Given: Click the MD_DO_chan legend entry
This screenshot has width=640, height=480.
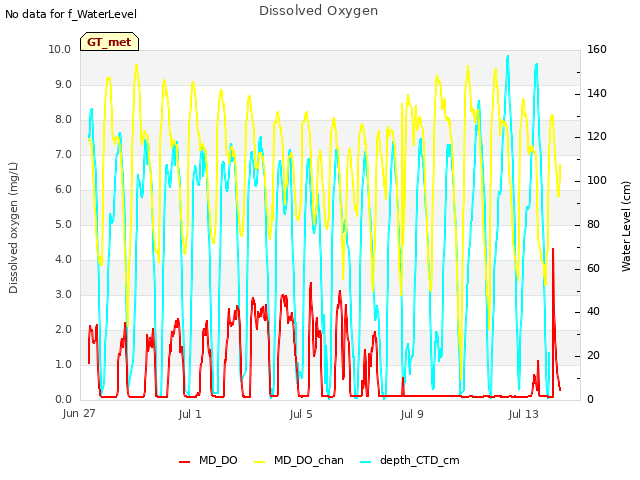Looking at the screenshot, I should (299, 460).
